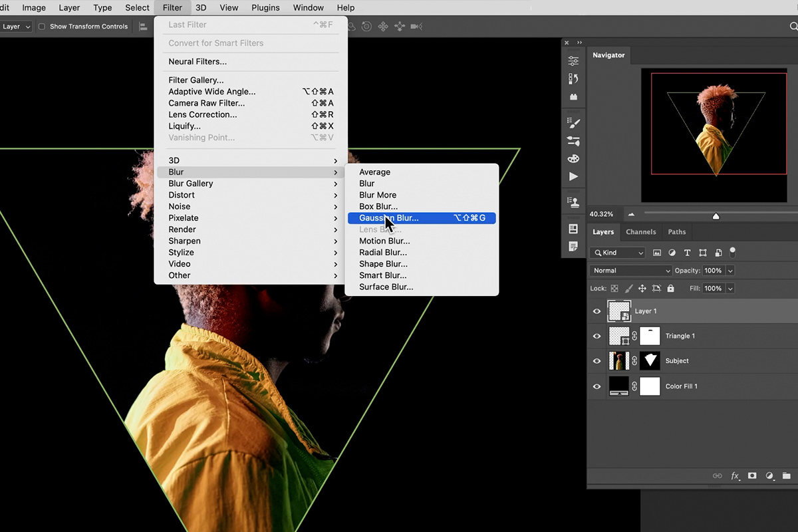This screenshot has height=532, width=798.
Task: Enable Show Transform Controls
Action: coord(42,26)
